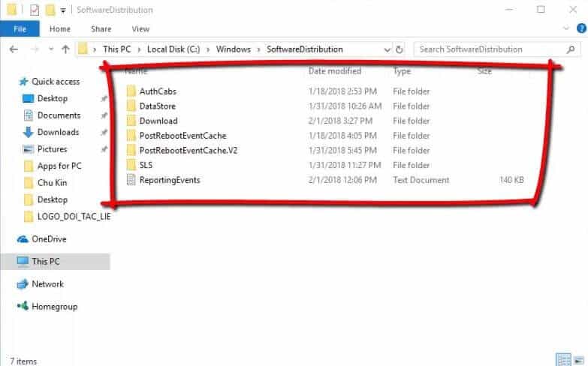Click This PC in address bar
This screenshot has width=588, height=366.
[x=117, y=49]
